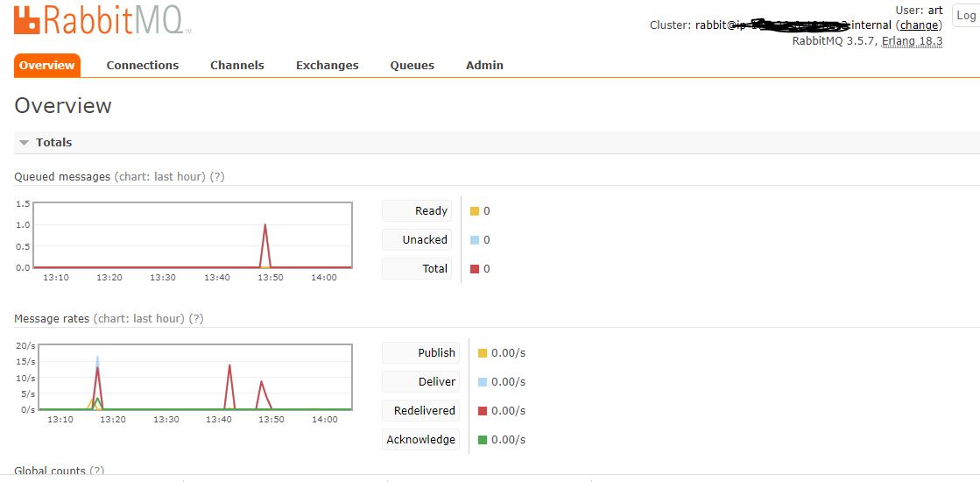The image size is (980, 482).
Task: Click the cluster name change link
Action: pyautogui.click(x=919, y=25)
